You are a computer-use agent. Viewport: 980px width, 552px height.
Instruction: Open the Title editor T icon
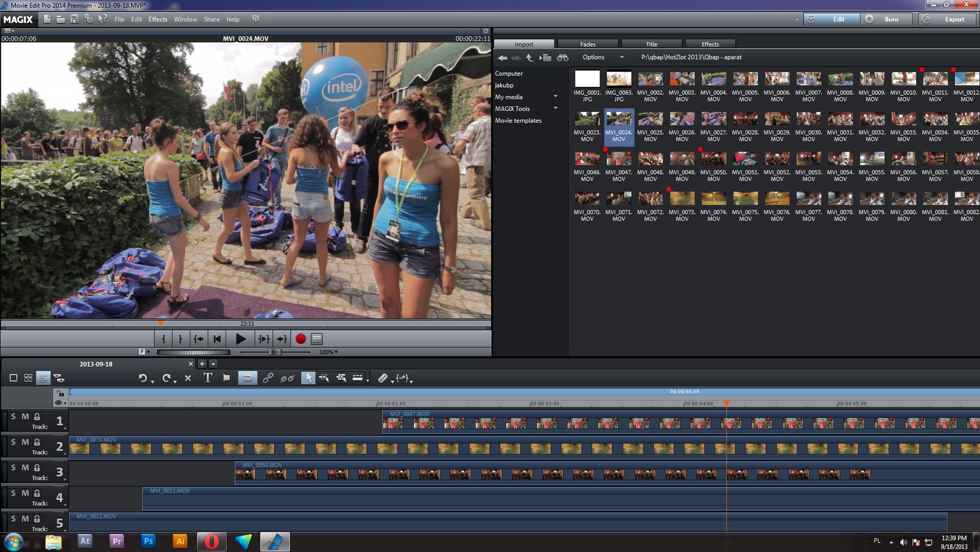pyautogui.click(x=207, y=378)
